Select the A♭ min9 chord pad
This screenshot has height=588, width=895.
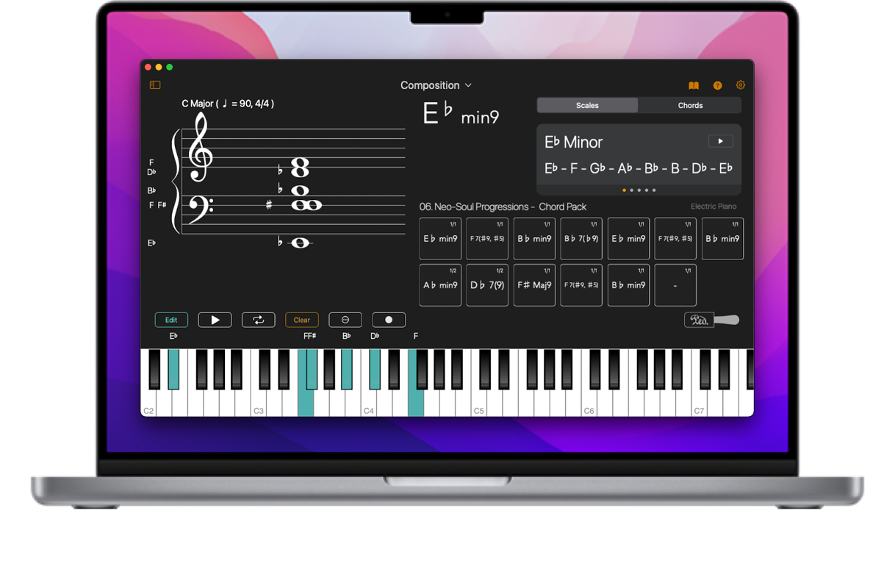coord(440,285)
